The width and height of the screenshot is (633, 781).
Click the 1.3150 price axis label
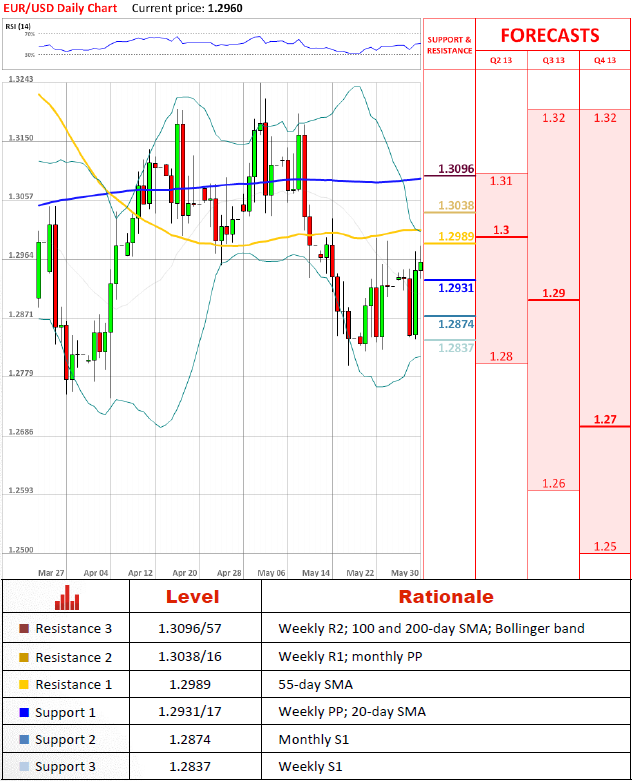point(21,137)
